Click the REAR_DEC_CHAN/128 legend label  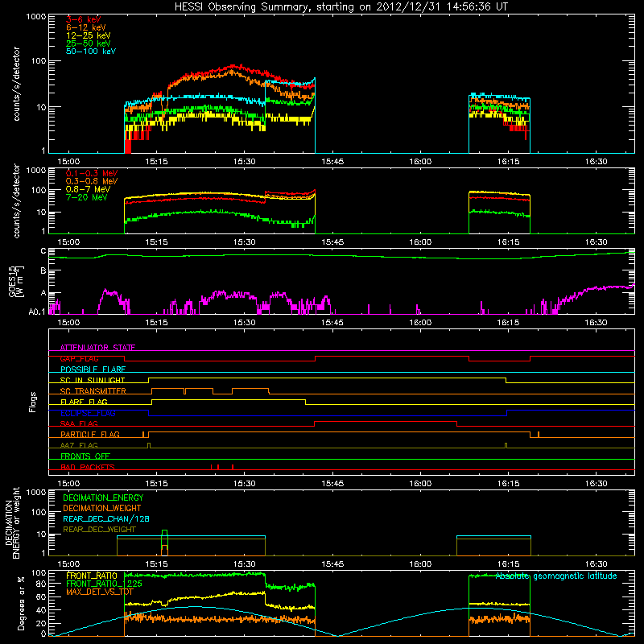(x=106, y=519)
